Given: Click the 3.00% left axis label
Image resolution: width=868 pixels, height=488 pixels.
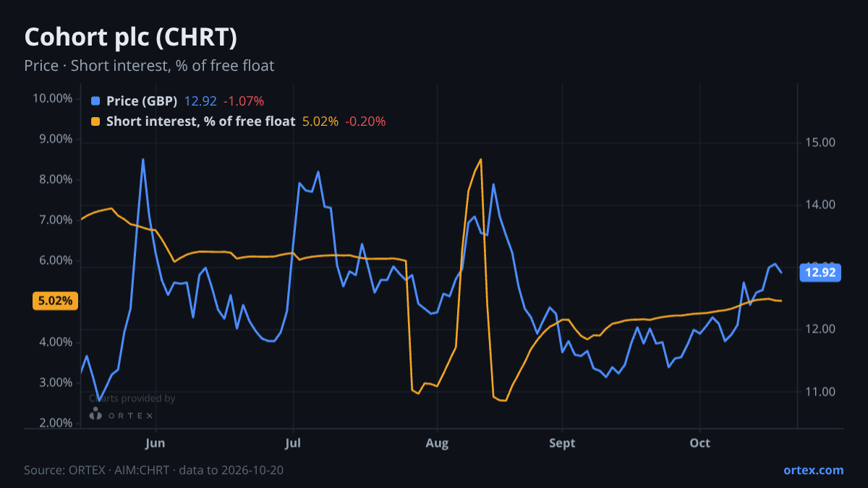Looking at the screenshot, I should coord(56,382).
